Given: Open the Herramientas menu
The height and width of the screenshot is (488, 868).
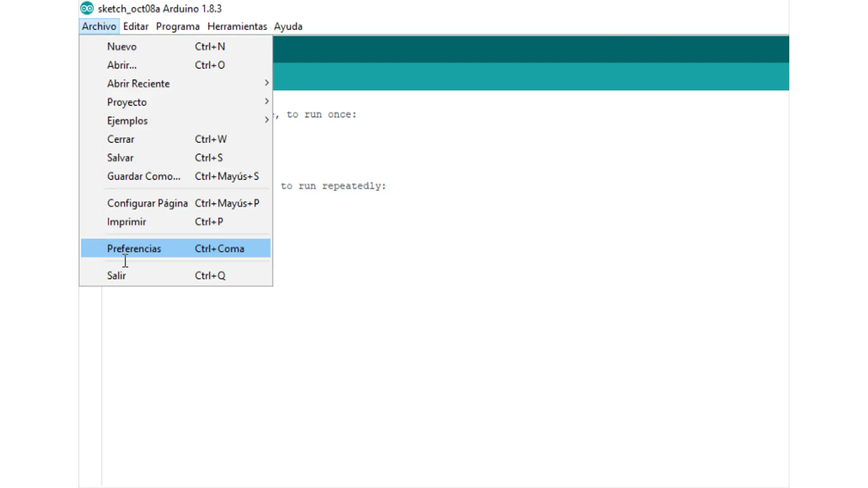Looking at the screenshot, I should tap(237, 26).
